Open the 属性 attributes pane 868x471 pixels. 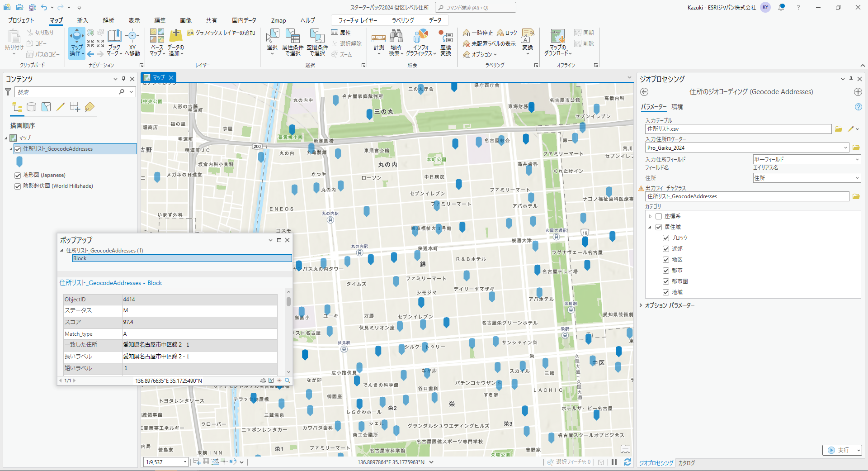point(341,33)
